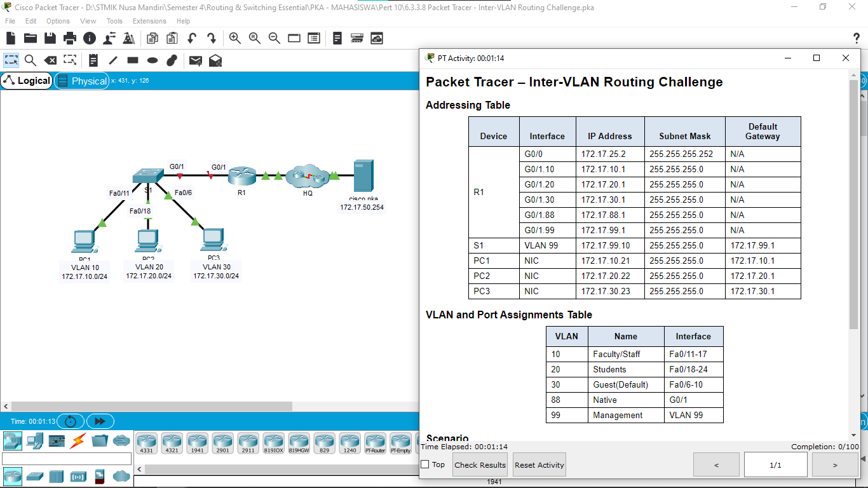Viewport: 868px width, 488px height.
Task: Click the Redo arrow icon
Action: pos(212,38)
